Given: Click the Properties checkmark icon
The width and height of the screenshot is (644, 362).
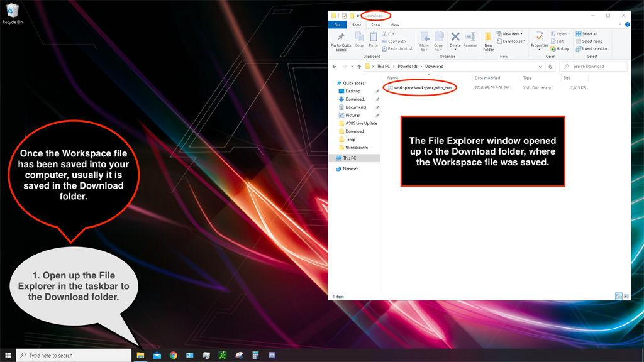Looking at the screenshot, I should click(539, 37).
